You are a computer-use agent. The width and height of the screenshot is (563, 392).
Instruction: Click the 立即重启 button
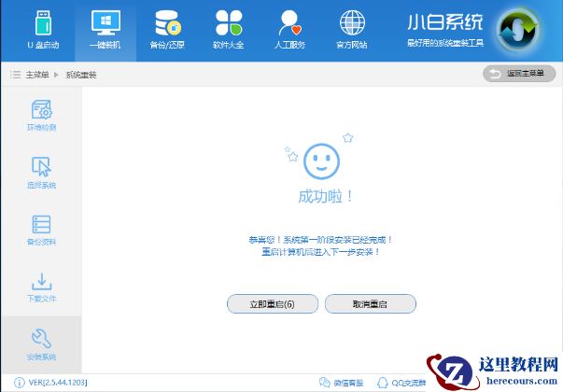273,304
